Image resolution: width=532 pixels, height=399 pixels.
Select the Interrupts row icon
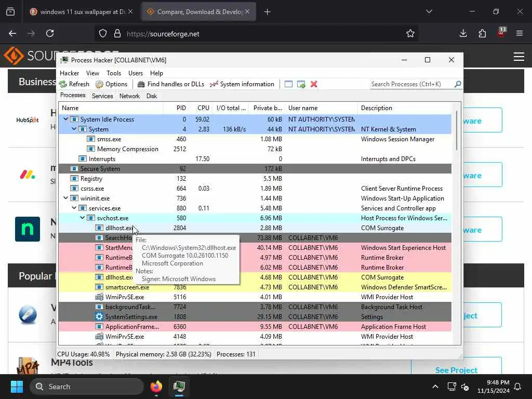click(x=83, y=158)
